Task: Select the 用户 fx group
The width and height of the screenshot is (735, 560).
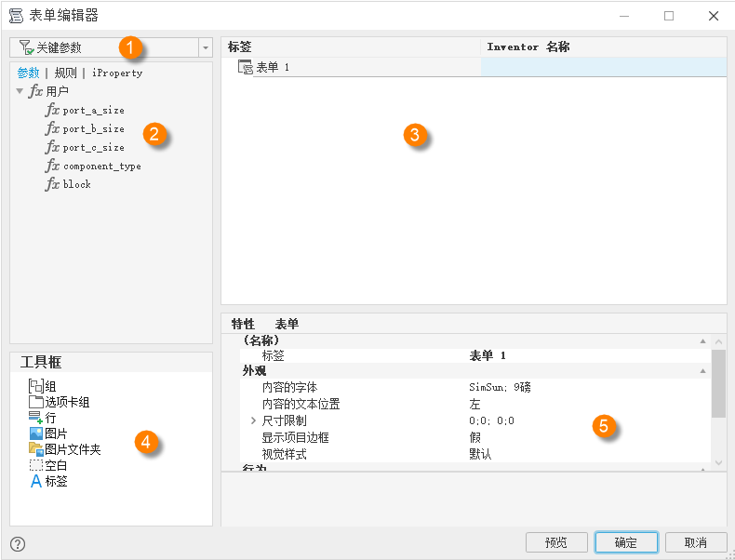Action: [48, 91]
